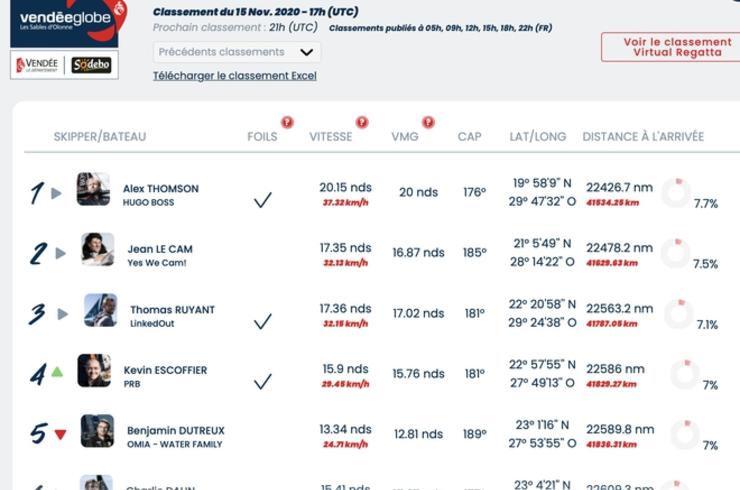The height and width of the screenshot is (490, 740).
Task: Click Télécharger le classement Excel link
Action: click(235, 76)
